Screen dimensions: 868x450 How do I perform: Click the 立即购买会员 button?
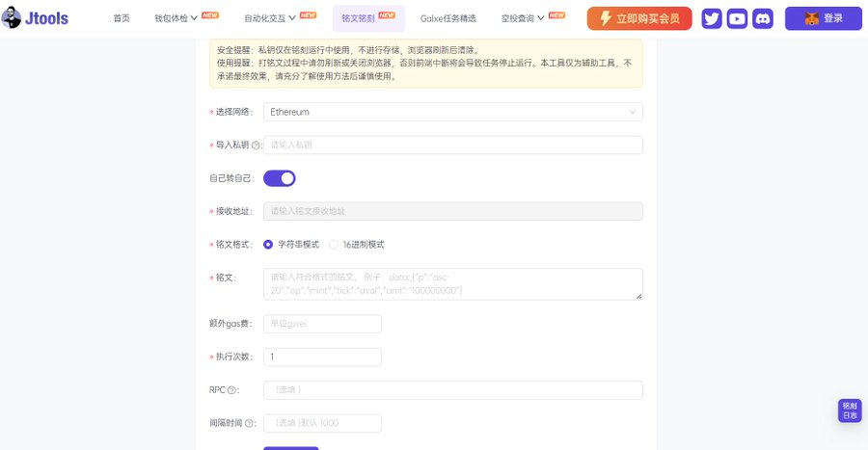point(639,19)
